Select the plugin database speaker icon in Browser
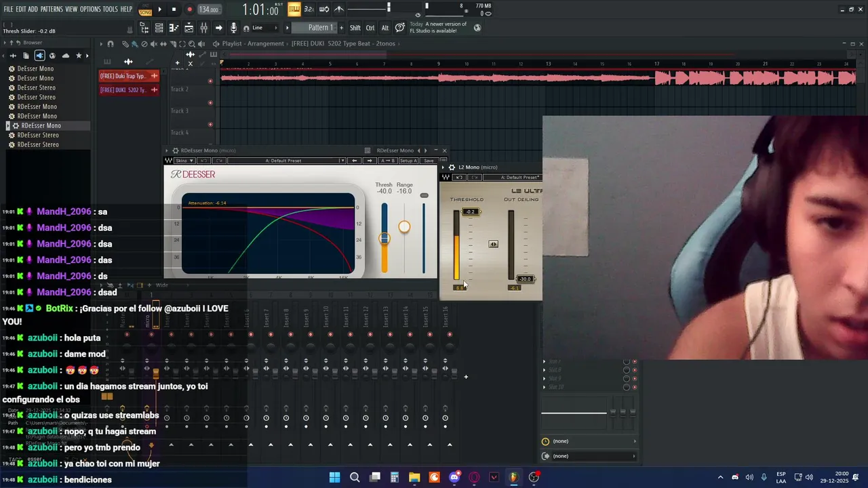This screenshot has width=868, height=488. (39, 56)
